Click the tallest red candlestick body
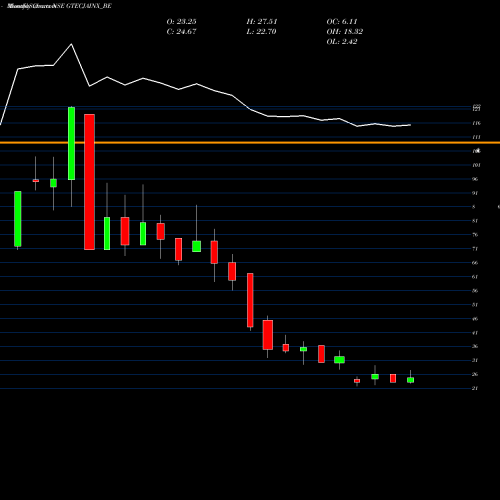Image resolution: width=500 pixels, height=500 pixels. click(x=89, y=182)
